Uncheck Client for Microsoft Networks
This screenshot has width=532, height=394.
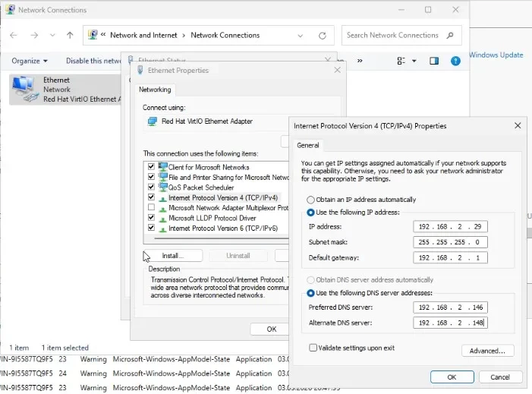[x=152, y=167]
